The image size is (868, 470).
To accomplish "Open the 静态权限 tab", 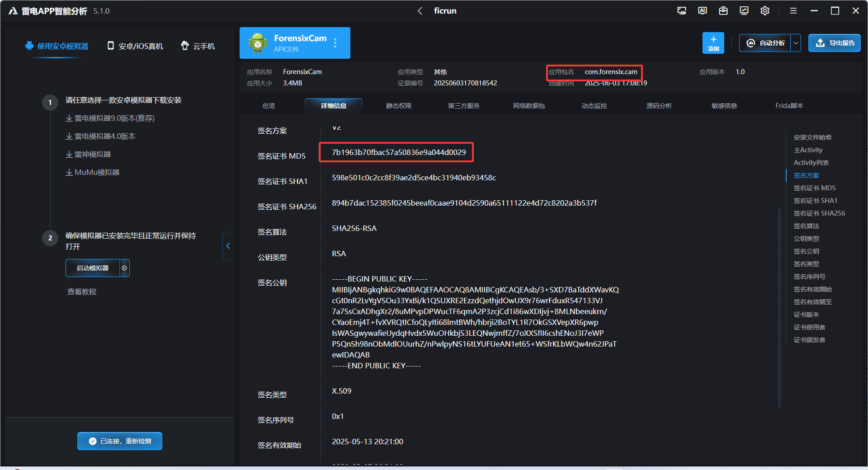I will 399,106.
